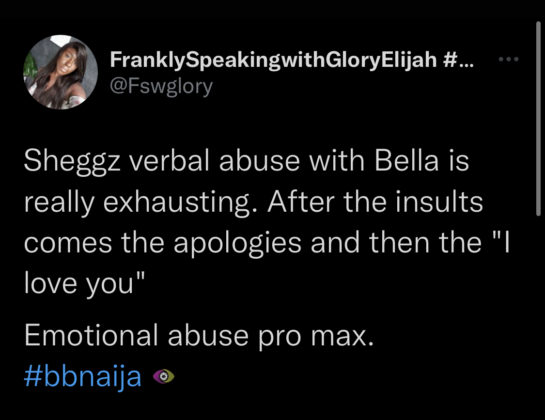Viewport: 545px width, 420px height.
Task: Open the profile avatar photo
Action: 60,72
